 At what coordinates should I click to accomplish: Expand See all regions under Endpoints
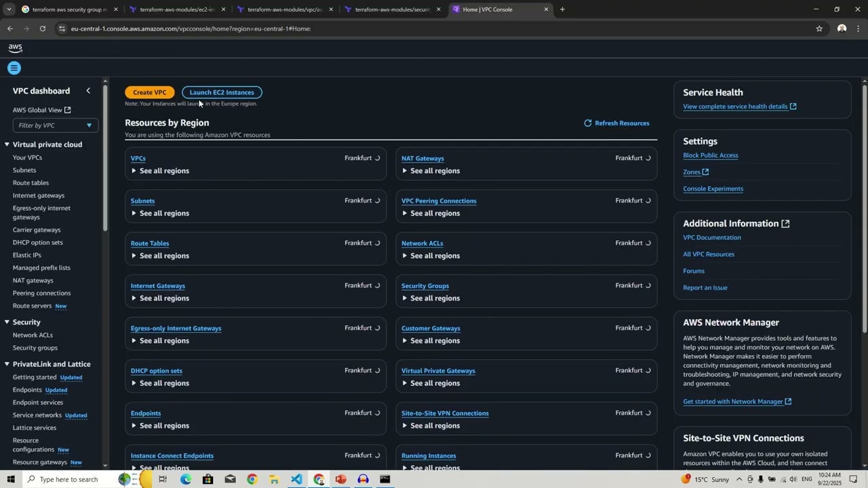point(160,426)
